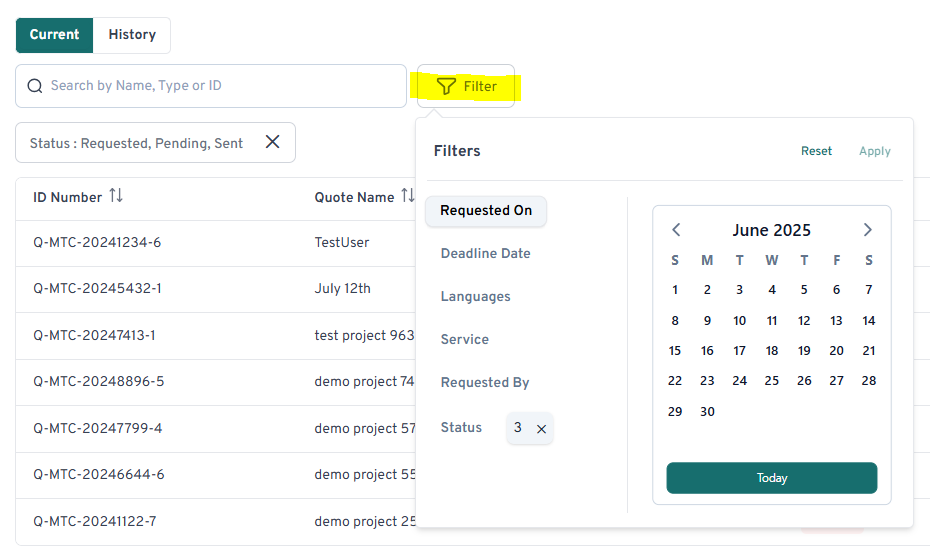Jump to Today in the calendar

click(x=771, y=478)
